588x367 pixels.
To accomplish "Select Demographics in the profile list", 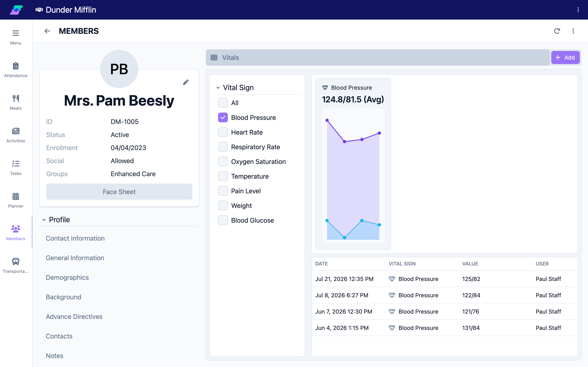I will tap(67, 277).
